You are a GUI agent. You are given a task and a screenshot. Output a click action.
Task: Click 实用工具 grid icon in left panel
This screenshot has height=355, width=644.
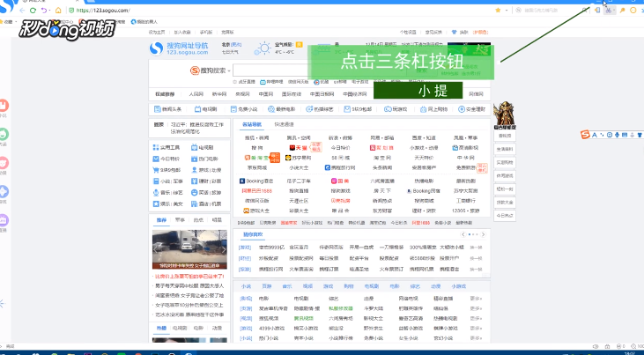[x=156, y=147]
